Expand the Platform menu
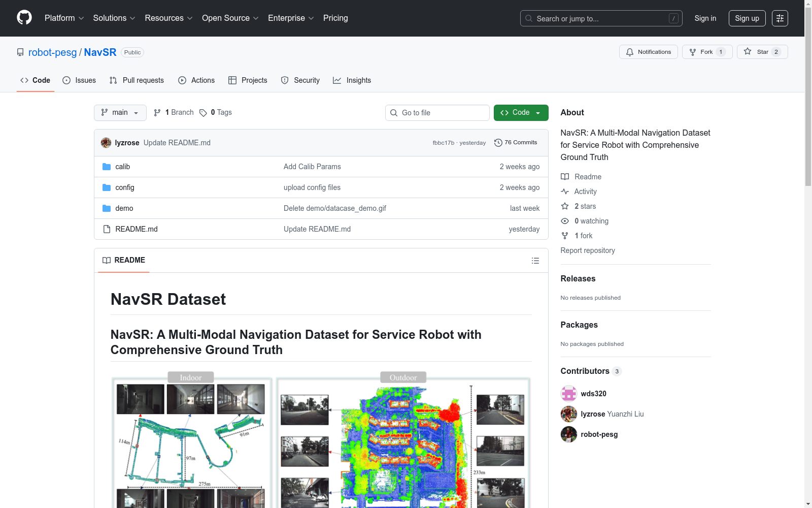The width and height of the screenshot is (812, 508). 64,18
